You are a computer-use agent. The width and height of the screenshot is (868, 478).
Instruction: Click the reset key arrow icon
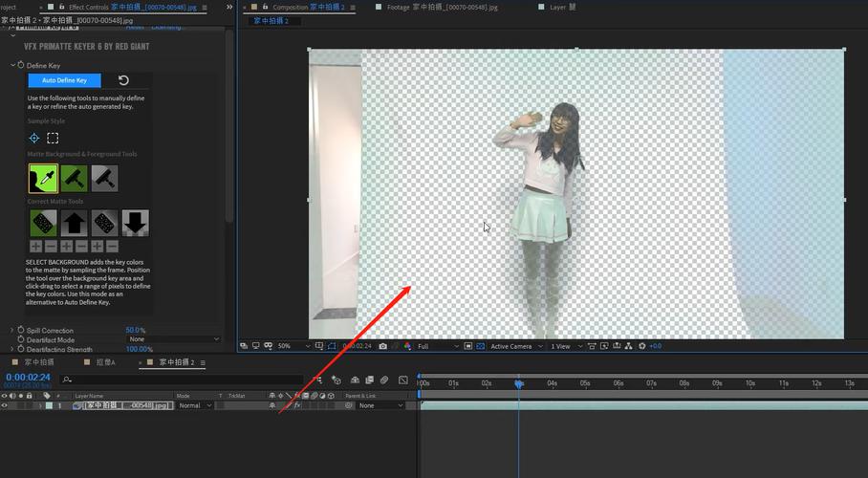pyautogui.click(x=123, y=80)
